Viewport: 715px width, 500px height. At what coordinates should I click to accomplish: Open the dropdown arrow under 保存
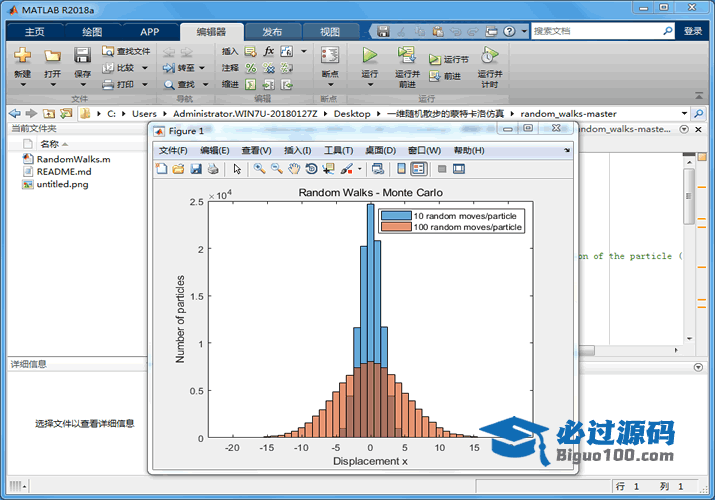tap(83, 84)
